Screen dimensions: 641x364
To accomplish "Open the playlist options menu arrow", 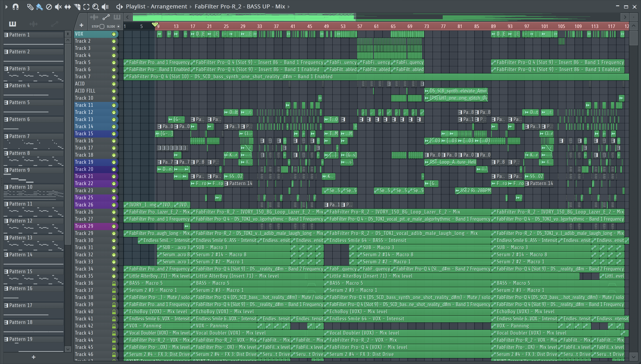I will (6, 7).
